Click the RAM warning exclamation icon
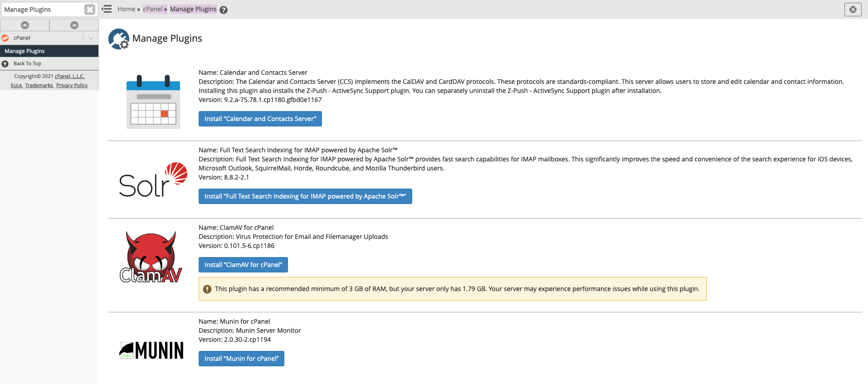This screenshot has width=868, height=384. click(x=207, y=289)
